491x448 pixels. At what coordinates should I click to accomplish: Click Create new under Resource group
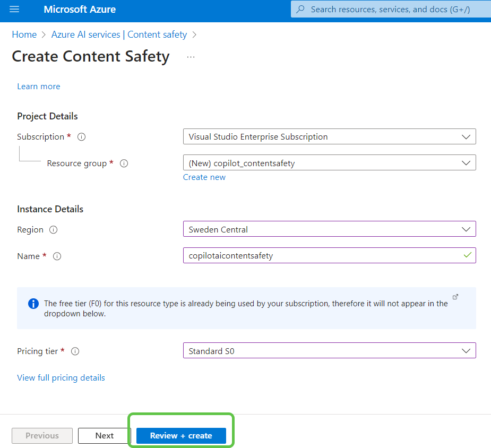click(204, 177)
